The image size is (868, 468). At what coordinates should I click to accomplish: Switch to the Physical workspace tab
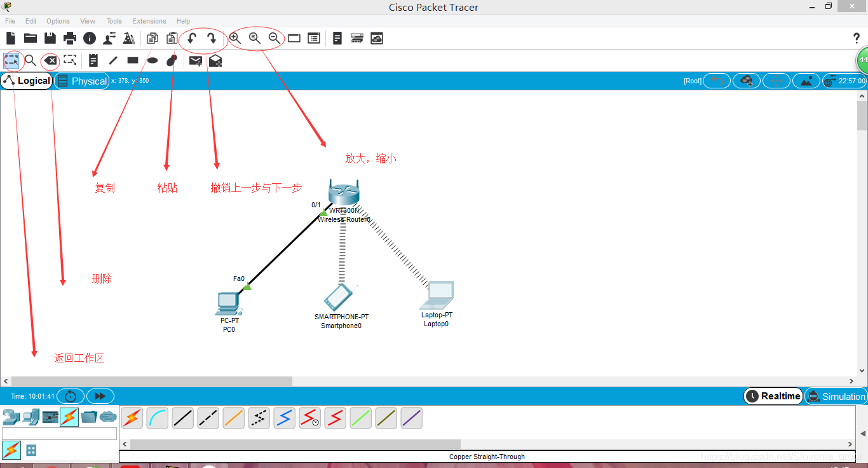click(x=82, y=81)
